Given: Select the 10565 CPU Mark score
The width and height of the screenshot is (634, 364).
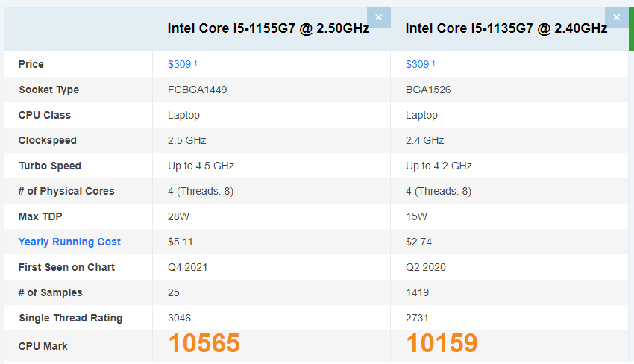Looking at the screenshot, I should click(204, 343).
